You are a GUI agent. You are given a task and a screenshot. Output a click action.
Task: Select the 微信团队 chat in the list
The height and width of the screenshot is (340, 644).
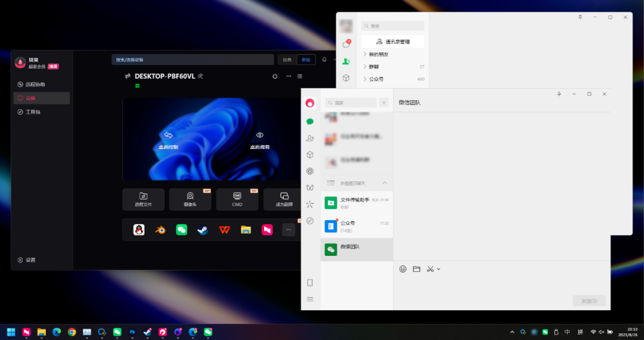click(357, 250)
